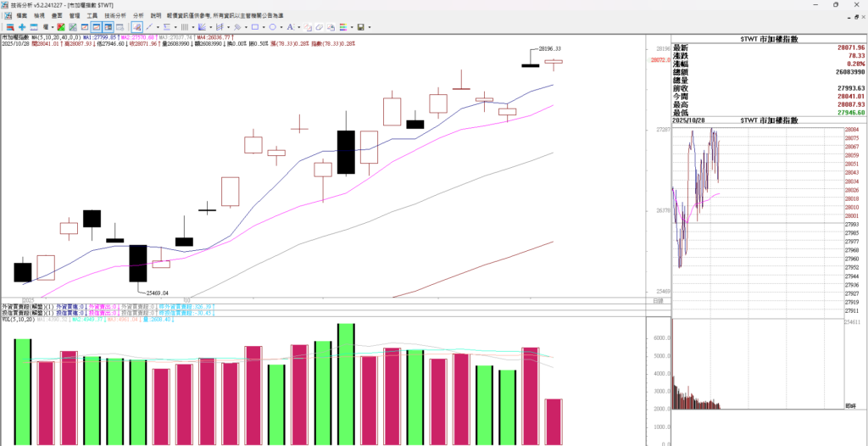Toggle the highlighted chart panel layout button

pos(97,27)
